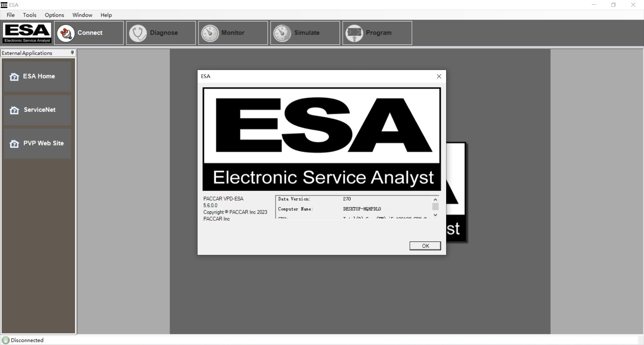Launch the Simulate toolbar label

(307, 33)
